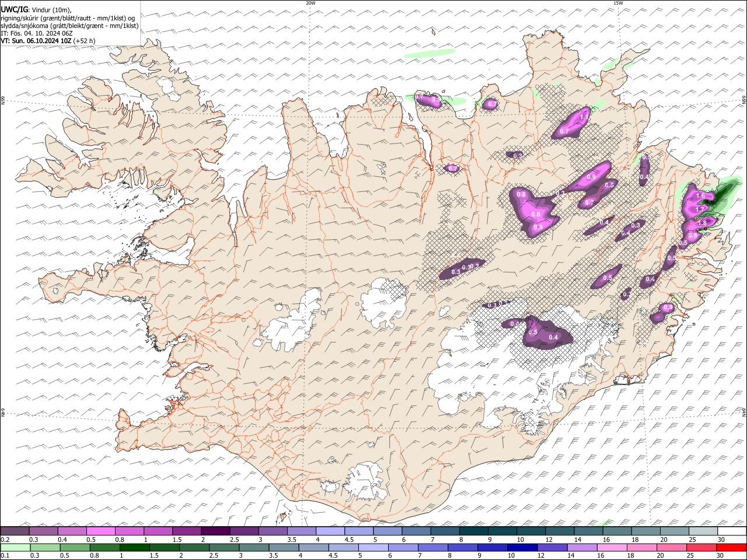Click the 'slydda/snjókoma' snow legend description line

[x=69, y=26]
